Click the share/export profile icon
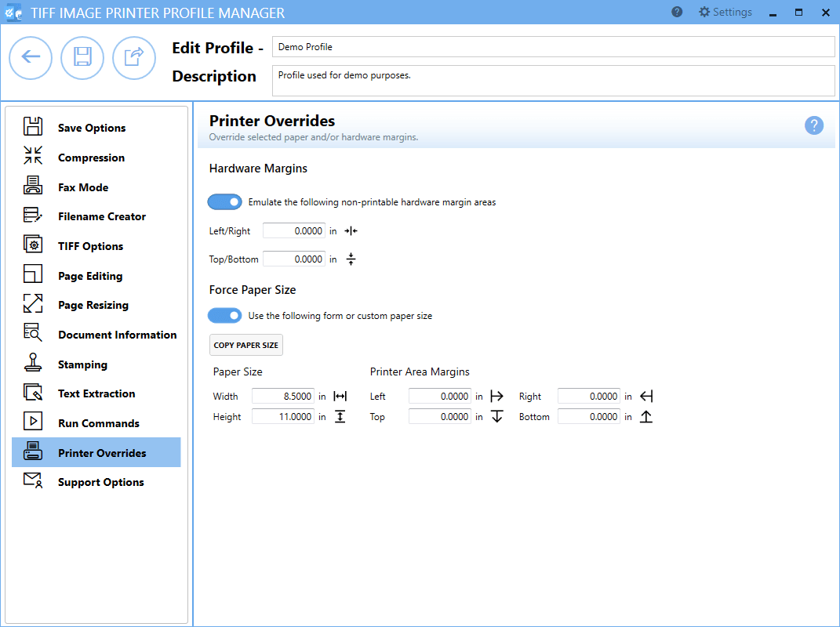This screenshot has width=840, height=627. coord(134,58)
